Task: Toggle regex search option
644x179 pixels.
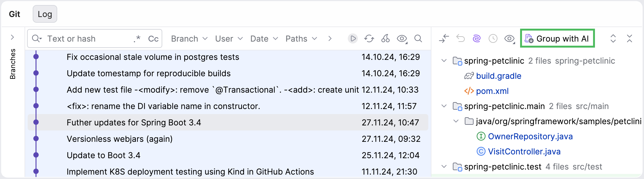Action: point(137,39)
